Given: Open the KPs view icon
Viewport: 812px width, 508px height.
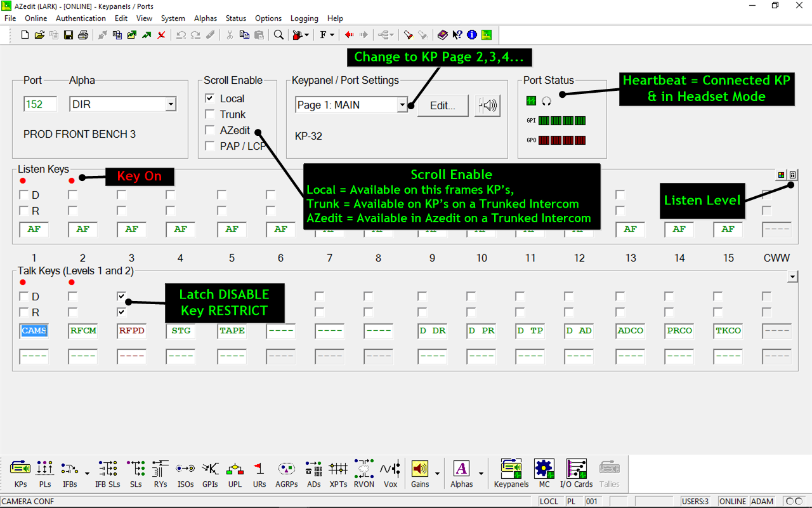Looking at the screenshot, I should pos(21,474).
